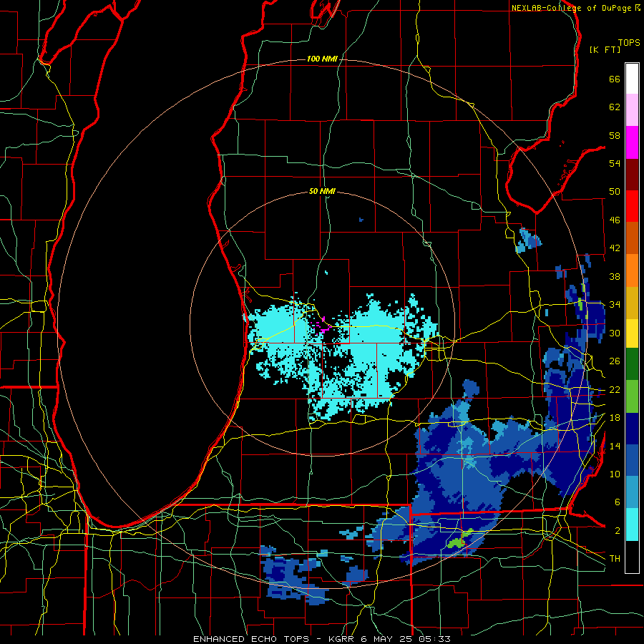This screenshot has height=644, width=644.
Task: Click the 26 legend value
Action: pyautogui.click(x=615, y=361)
